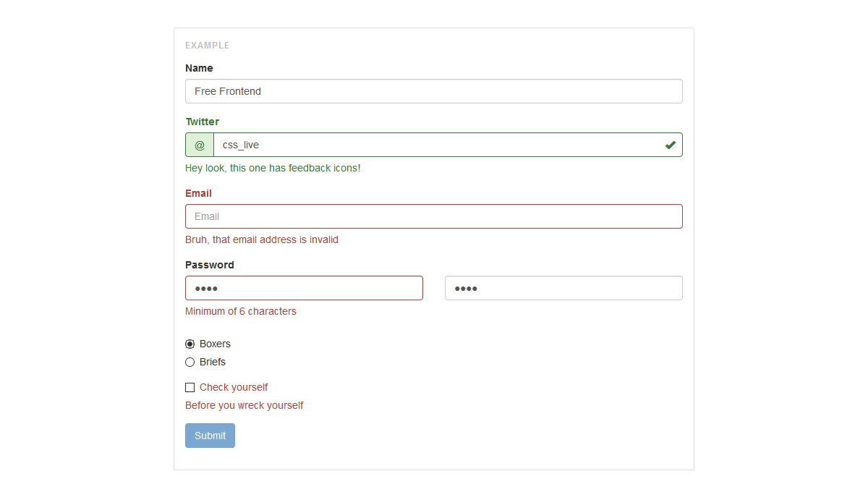Submit the form with Submit button
This screenshot has width=868, height=492.
210,436
